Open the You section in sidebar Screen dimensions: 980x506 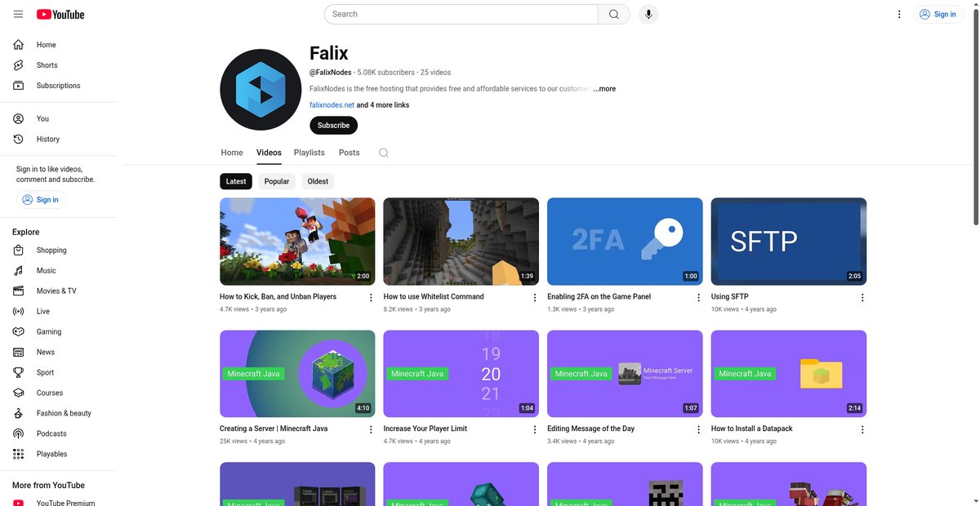59,118
